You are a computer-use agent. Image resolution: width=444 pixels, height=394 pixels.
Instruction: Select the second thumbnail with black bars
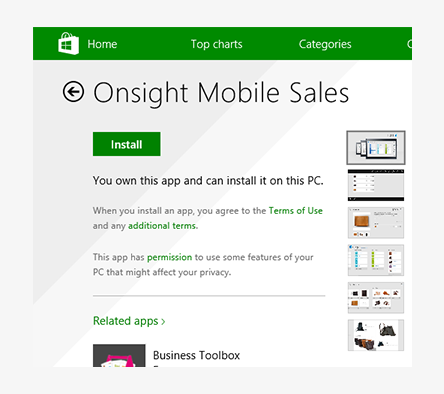(376, 185)
